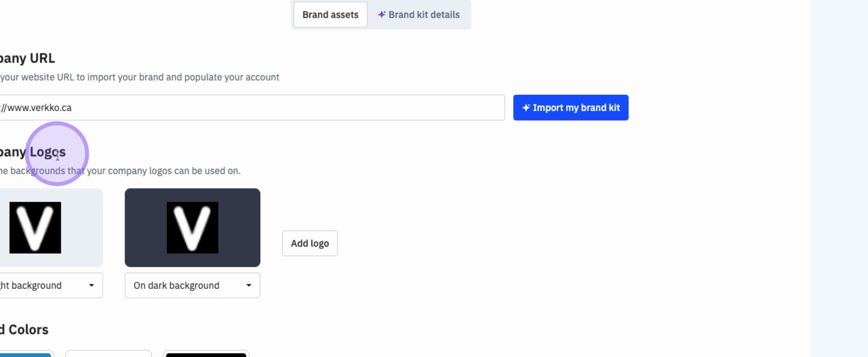Select the blue brand color swatch
Viewport: 868px width, 357px height.
(x=25, y=355)
